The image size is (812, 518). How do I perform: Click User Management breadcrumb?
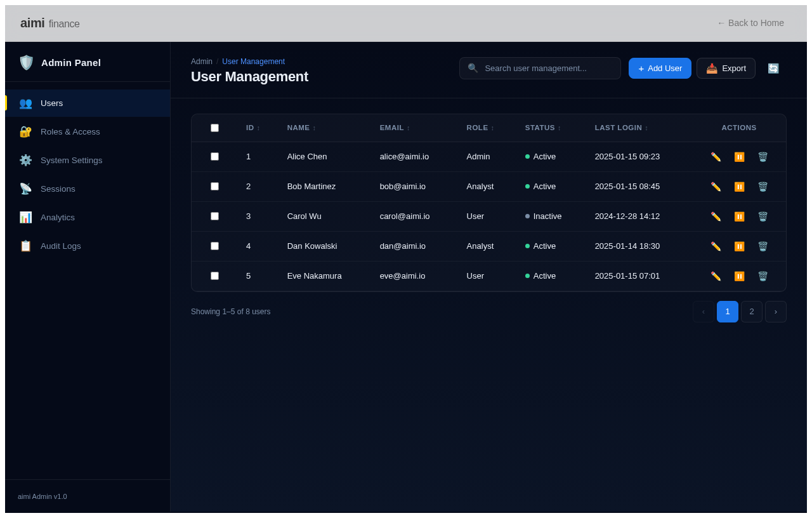[x=253, y=62]
